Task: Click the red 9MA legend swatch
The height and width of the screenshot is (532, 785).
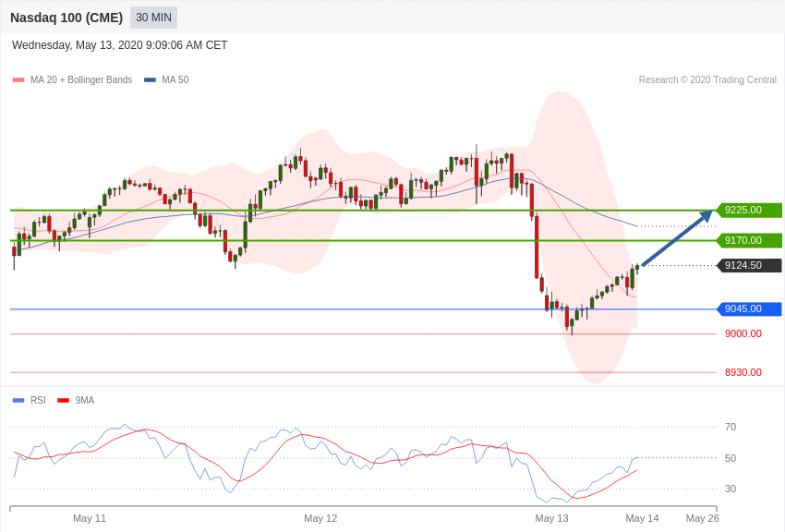Action: (x=64, y=400)
